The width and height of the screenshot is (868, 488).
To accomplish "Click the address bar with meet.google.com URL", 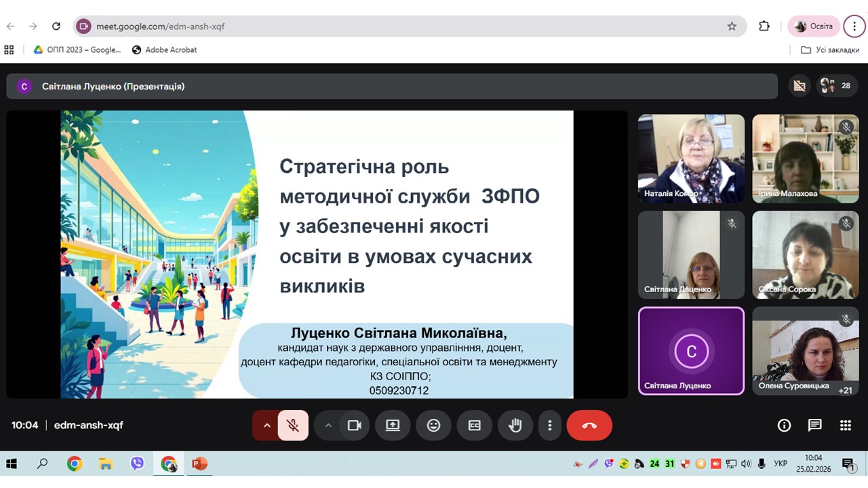I will pyautogui.click(x=407, y=26).
